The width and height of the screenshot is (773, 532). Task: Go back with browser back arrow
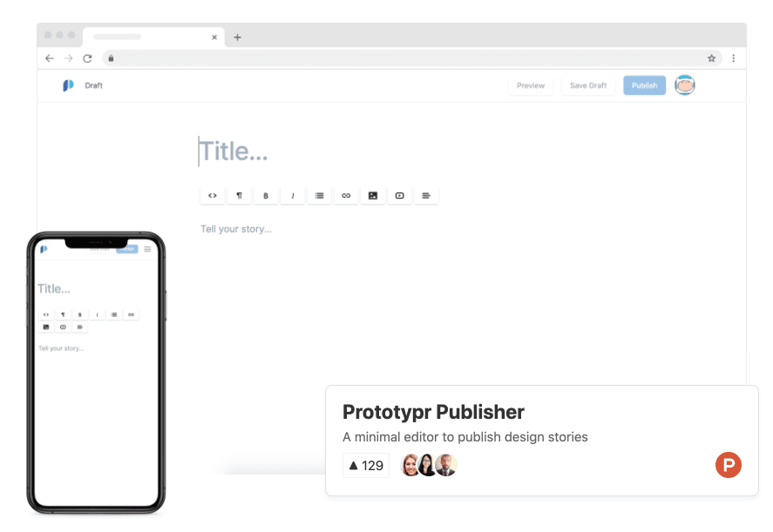pyautogui.click(x=50, y=58)
